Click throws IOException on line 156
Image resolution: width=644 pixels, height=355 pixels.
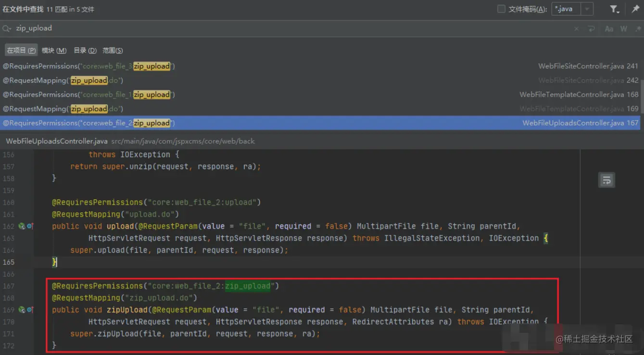pos(129,155)
